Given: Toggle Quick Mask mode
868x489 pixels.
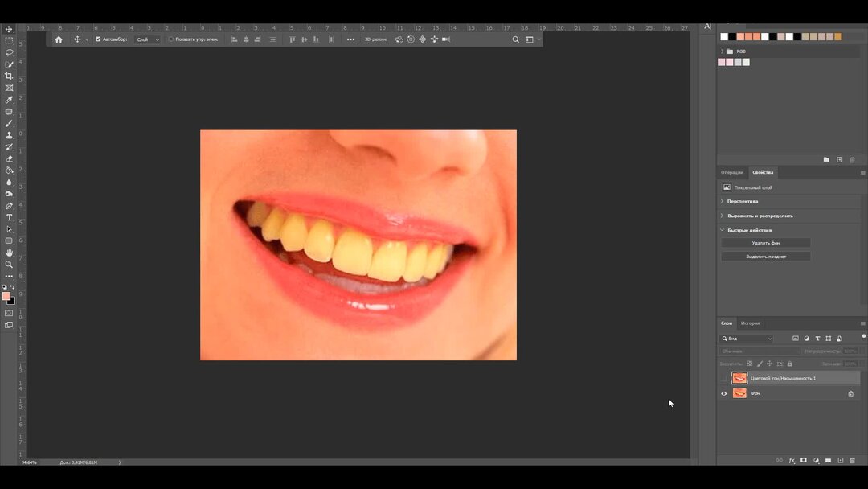Looking at the screenshot, I should [x=9, y=314].
